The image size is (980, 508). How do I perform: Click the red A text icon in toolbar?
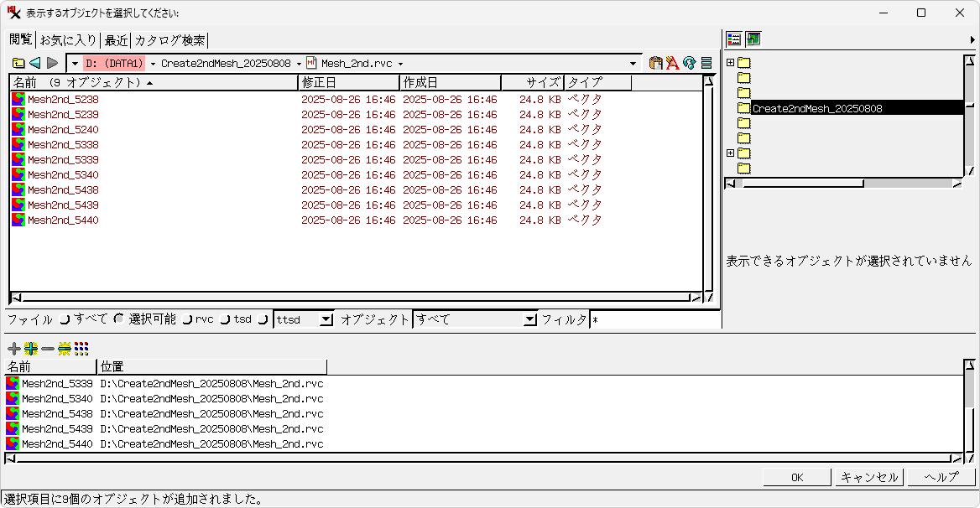[x=673, y=63]
